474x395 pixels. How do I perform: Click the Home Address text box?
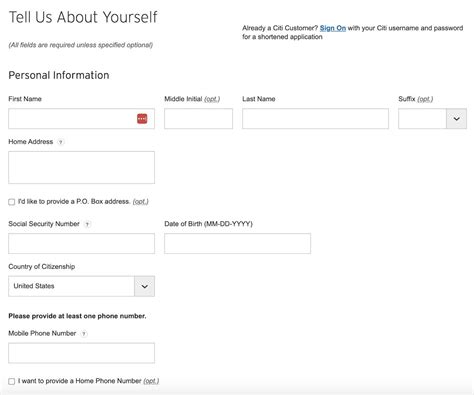81,167
